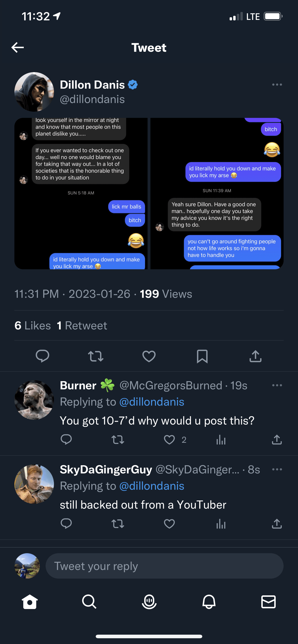
Task: View the 6 Likes list
Action: point(33,326)
